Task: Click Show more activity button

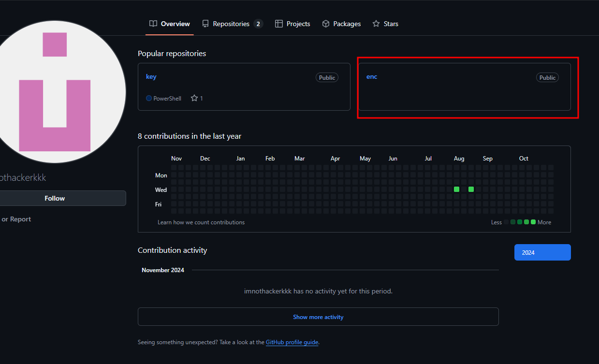Action: (x=318, y=317)
